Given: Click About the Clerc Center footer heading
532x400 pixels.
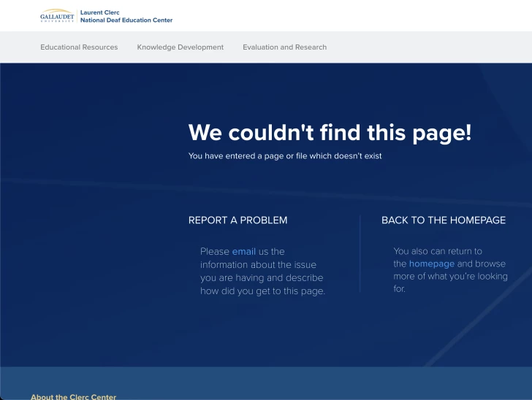Looking at the screenshot, I should (73, 396).
